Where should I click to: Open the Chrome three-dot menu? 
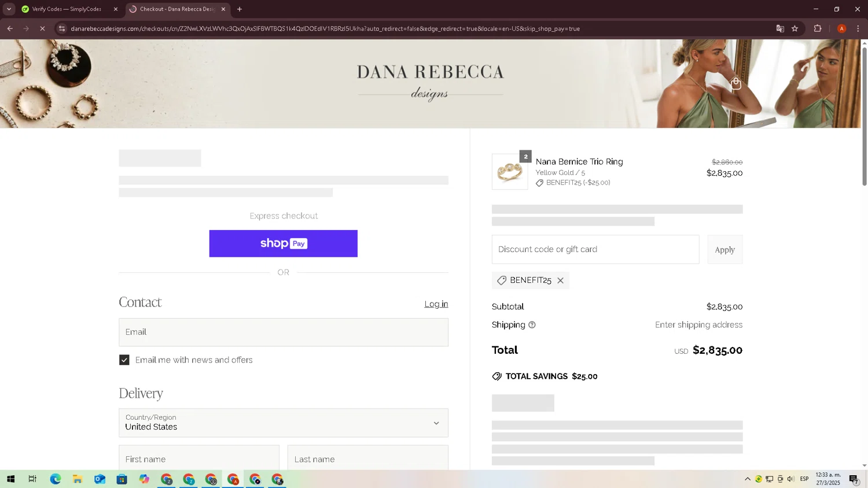[858, 28]
